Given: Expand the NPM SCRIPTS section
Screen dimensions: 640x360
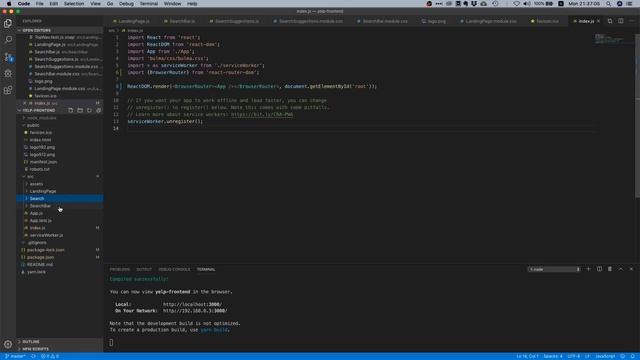Looking at the screenshot, I should [35, 349].
